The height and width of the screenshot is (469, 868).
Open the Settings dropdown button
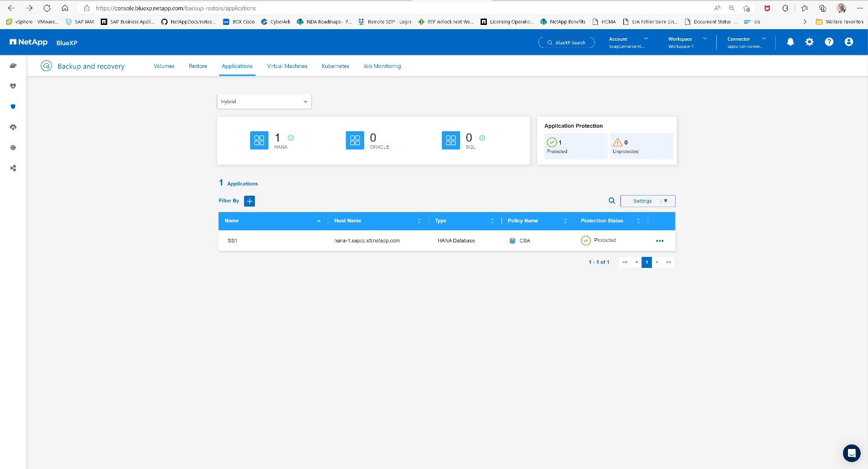pos(648,201)
